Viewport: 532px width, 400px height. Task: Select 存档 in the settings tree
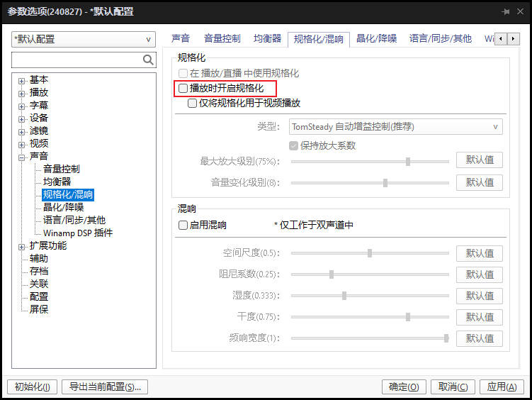[x=39, y=272]
